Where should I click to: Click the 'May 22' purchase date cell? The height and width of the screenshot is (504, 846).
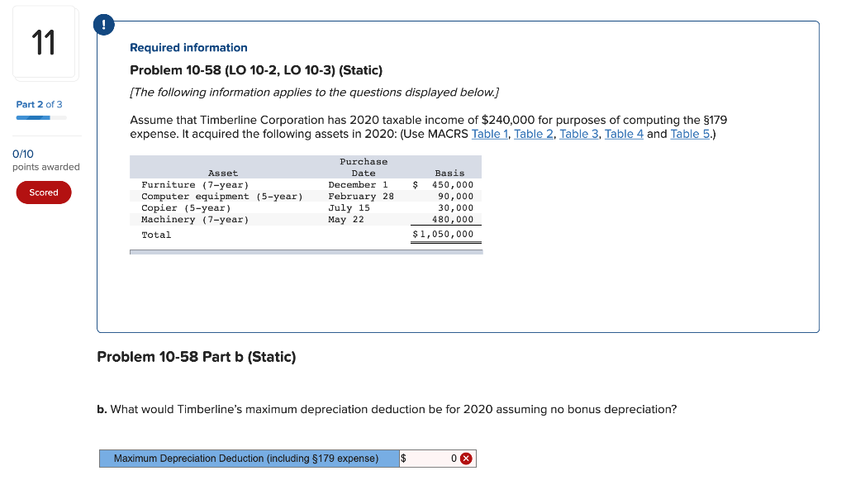click(346, 220)
